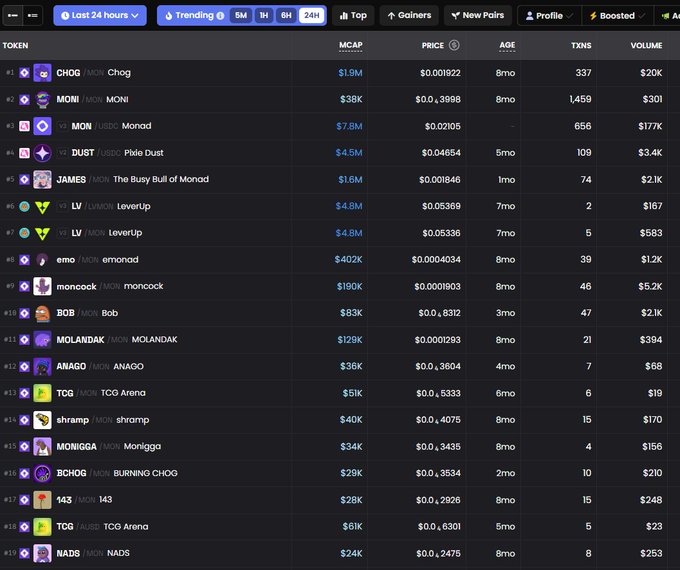
Task: Click the TCG Arena avatar in TCG/AUSD row
Action: [x=42, y=527]
